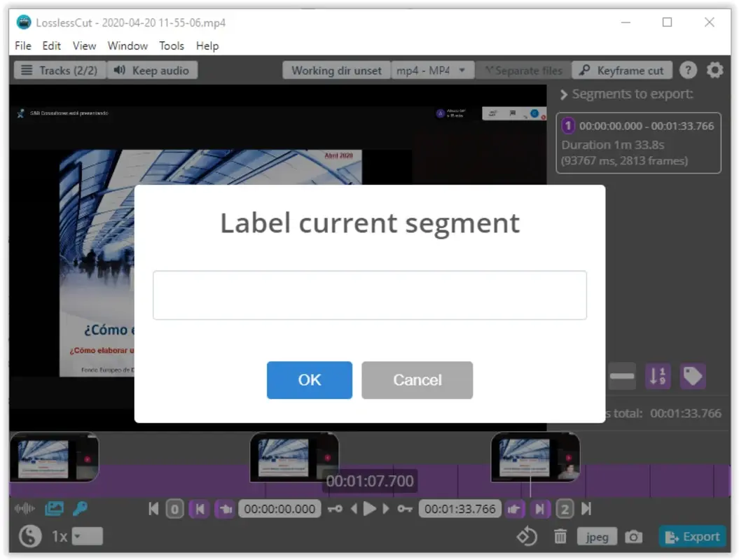The height and width of the screenshot is (560, 739).
Task: Open the settings gear icon
Action: (714, 69)
